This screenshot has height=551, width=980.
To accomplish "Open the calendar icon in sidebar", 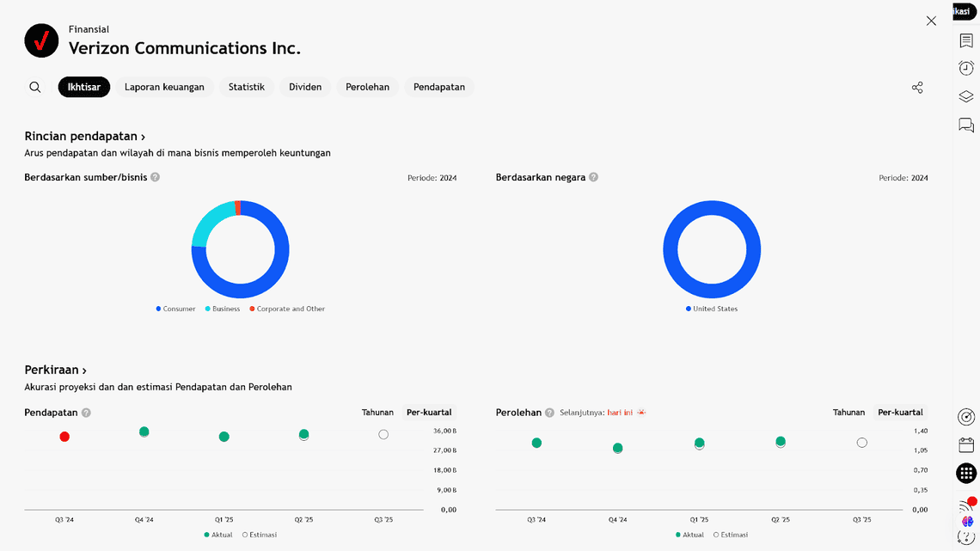I will coord(966,444).
